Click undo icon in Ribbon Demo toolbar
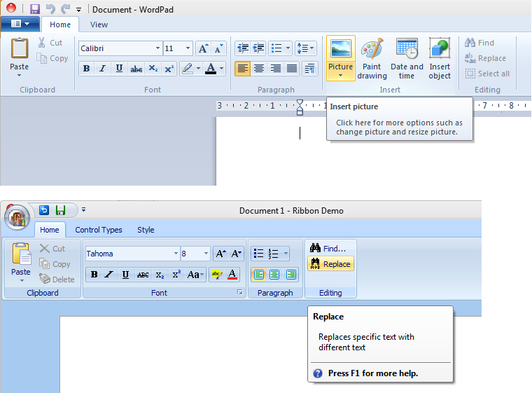 pos(44,210)
